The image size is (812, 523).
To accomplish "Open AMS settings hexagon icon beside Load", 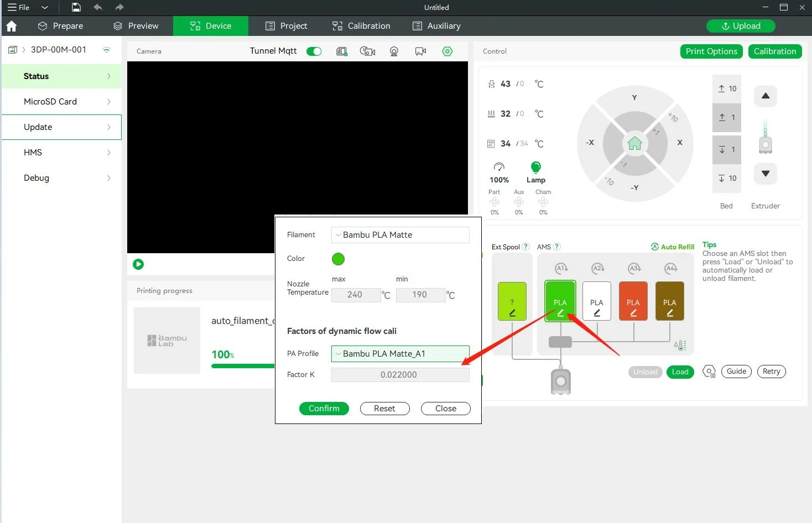I will (x=709, y=372).
